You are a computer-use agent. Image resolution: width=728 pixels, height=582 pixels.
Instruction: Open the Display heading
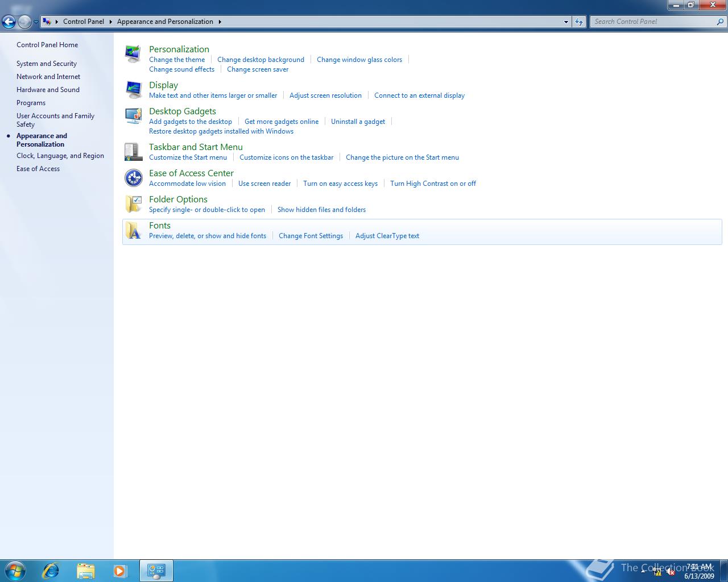pyautogui.click(x=163, y=85)
